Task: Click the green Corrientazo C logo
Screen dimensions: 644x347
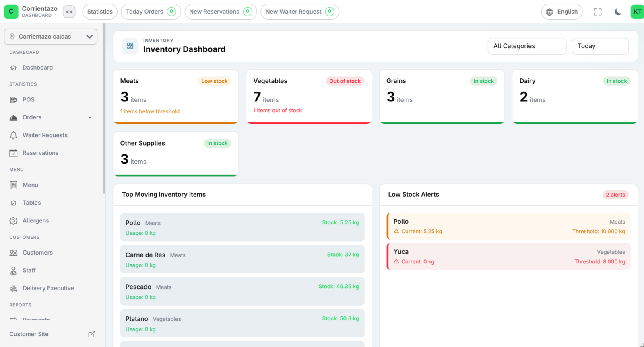Action: coord(11,12)
